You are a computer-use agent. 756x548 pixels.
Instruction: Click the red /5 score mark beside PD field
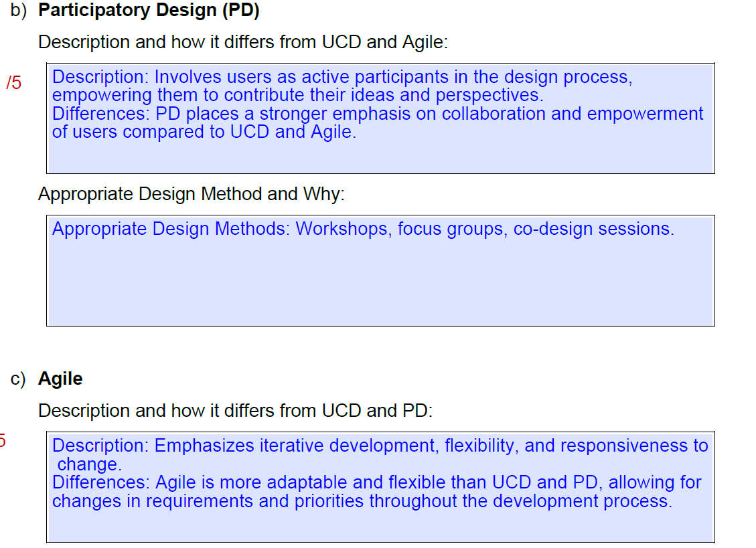point(13,83)
